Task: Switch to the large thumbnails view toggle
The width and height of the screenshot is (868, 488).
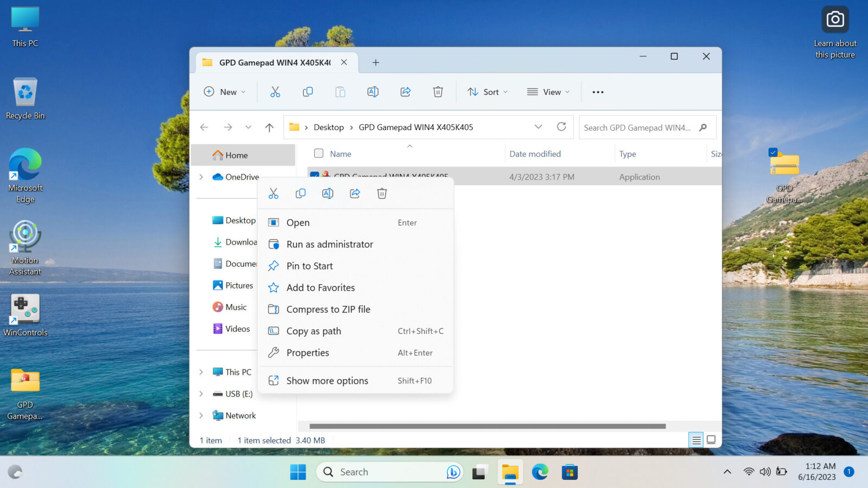Action: tap(711, 440)
